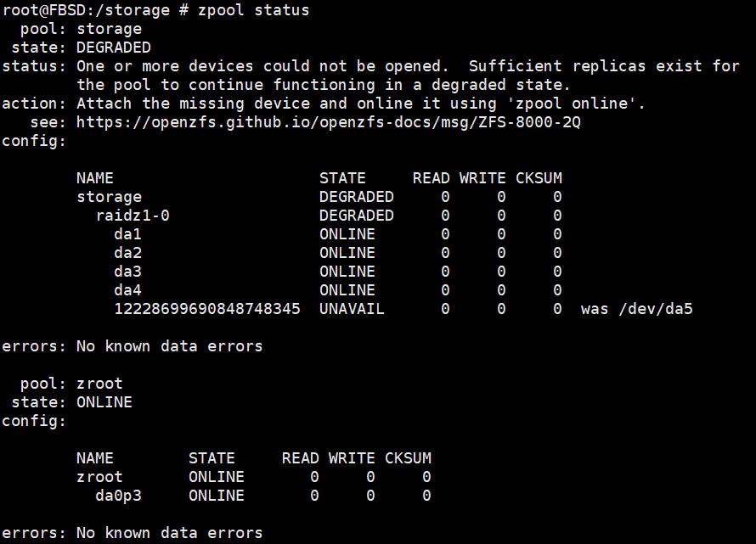This screenshot has height=544, width=756.
Task: Click the CKSUM header of storage table
Action: coord(539,178)
